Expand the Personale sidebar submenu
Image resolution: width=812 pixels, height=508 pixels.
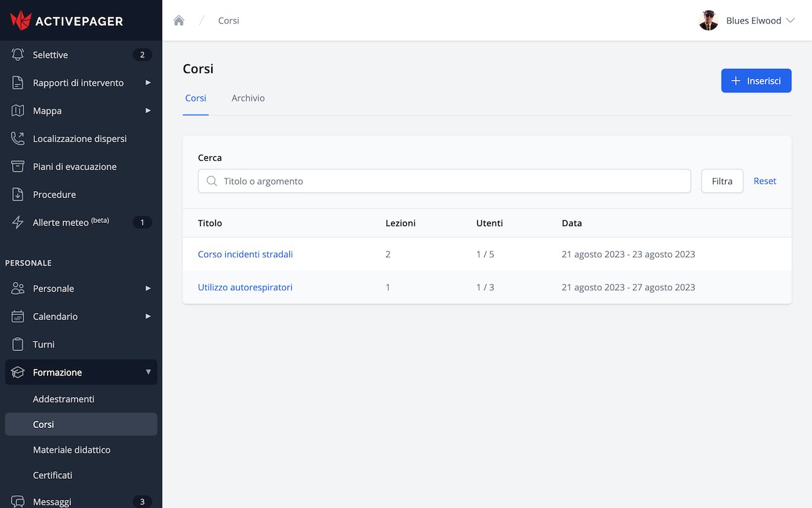pos(148,288)
